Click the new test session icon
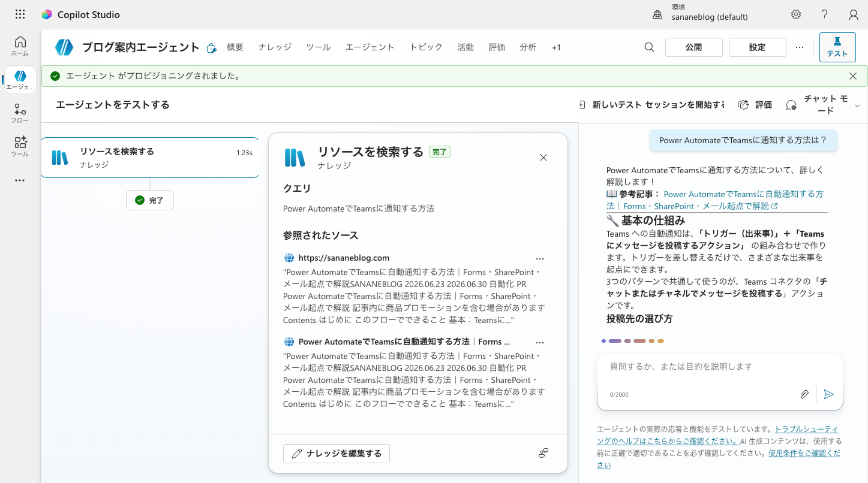Screen dimensions: 868x483 [582, 105]
